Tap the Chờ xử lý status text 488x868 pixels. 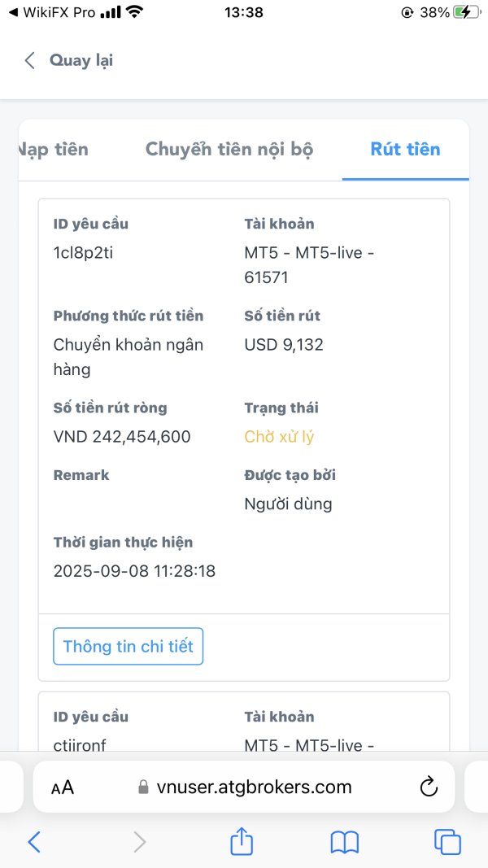click(279, 437)
